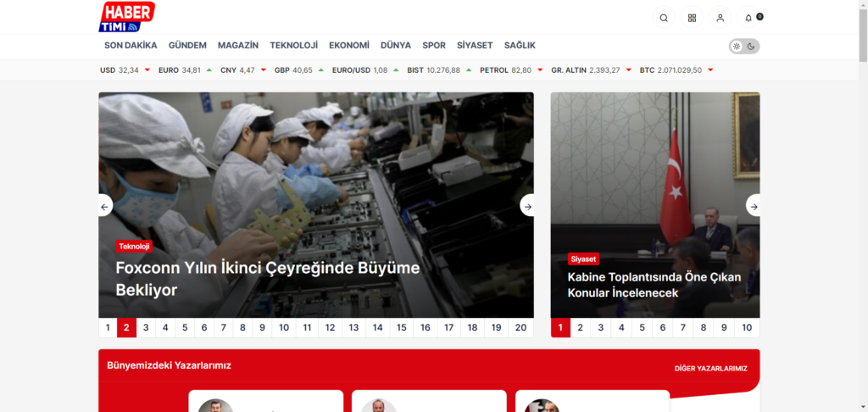The width and height of the screenshot is (868, 412).
Task: Open SAĞLIK menu
Action: [520, 46]
